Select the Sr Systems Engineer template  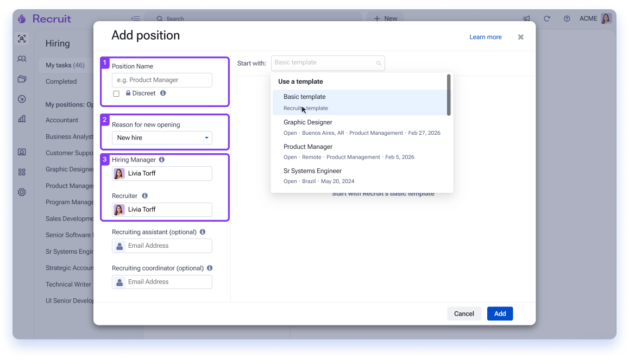tap(360, 176)
